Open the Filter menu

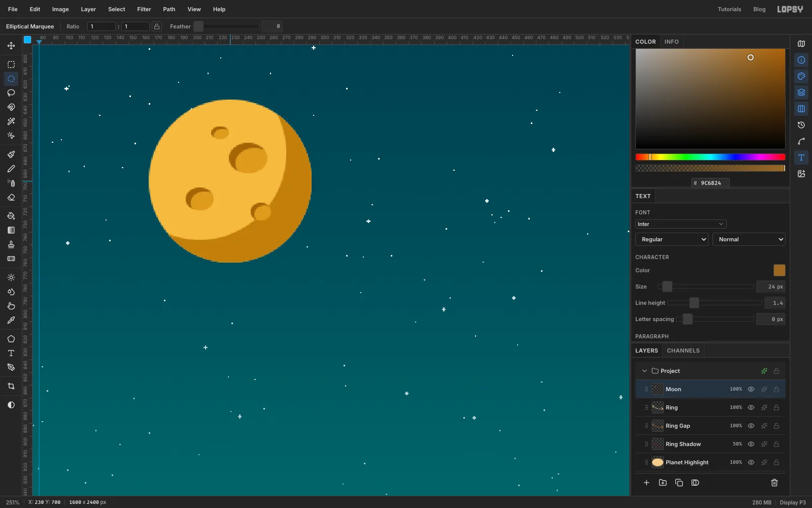(x=144, y=9)
